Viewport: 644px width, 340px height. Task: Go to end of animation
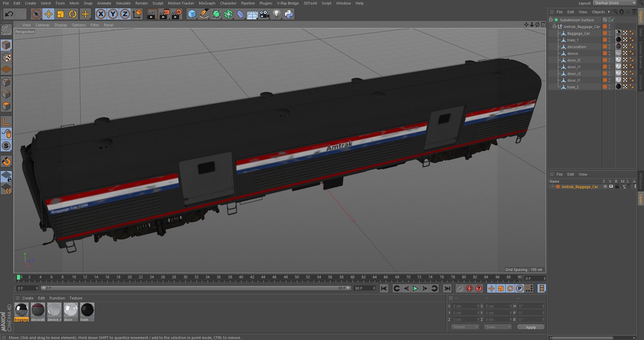click(x=447, y=288)
